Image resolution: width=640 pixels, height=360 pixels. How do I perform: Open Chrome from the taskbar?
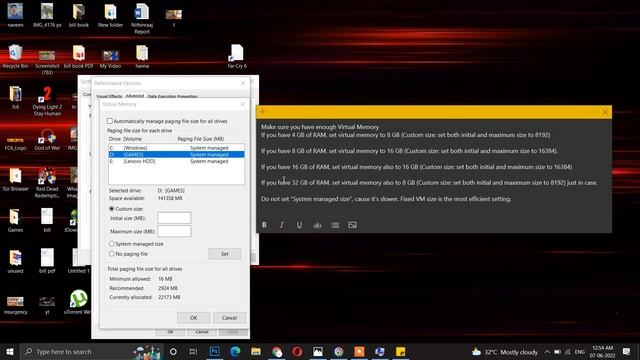277,351
